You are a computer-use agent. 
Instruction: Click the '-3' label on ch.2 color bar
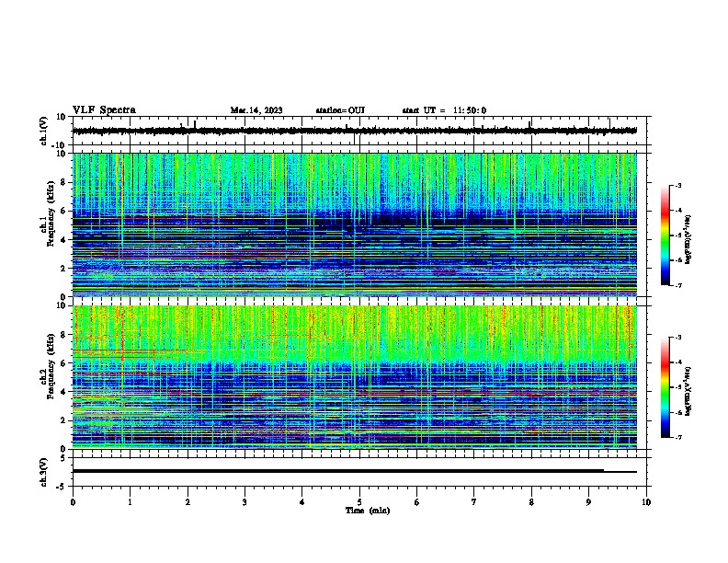[x=677, y=338]
